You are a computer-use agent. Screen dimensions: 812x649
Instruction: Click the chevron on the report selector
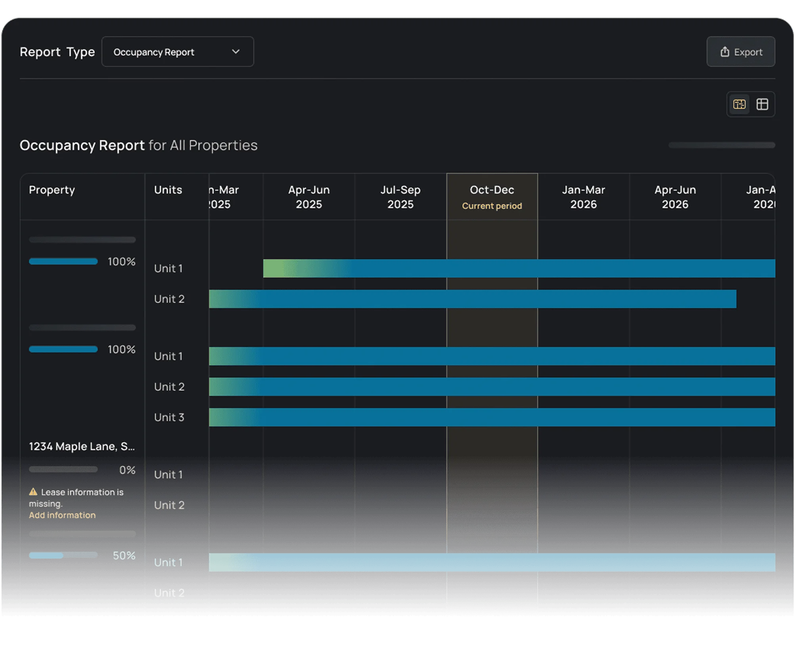(236, 52)
